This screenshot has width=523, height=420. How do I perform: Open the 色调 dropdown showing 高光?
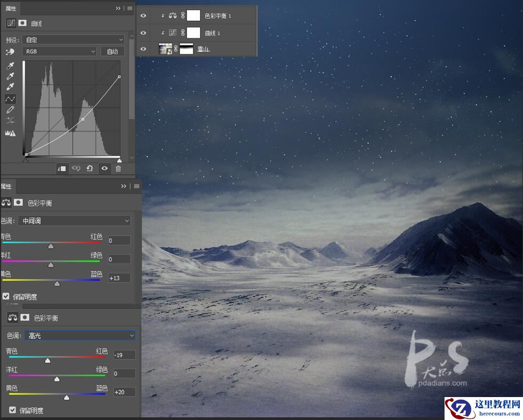coord(80,335)
